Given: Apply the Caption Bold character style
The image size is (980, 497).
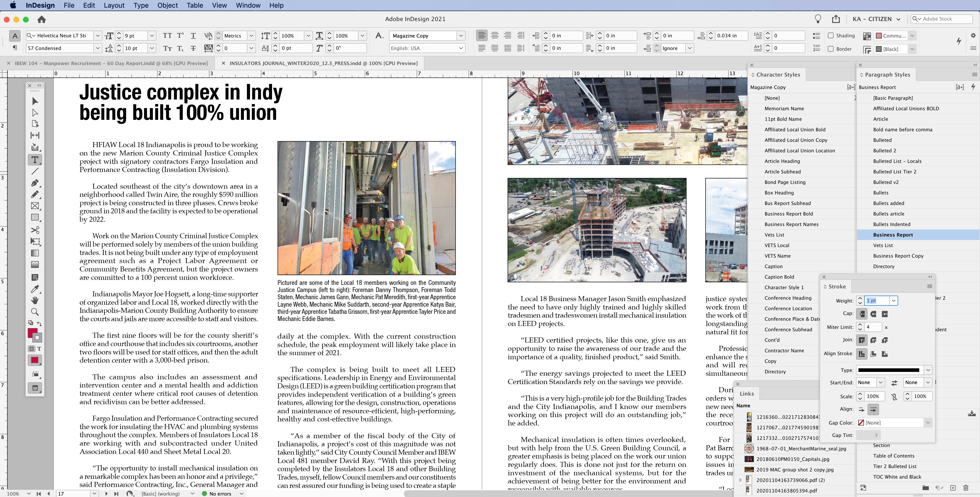Looking at the screenshot, I should pos(779,277).
